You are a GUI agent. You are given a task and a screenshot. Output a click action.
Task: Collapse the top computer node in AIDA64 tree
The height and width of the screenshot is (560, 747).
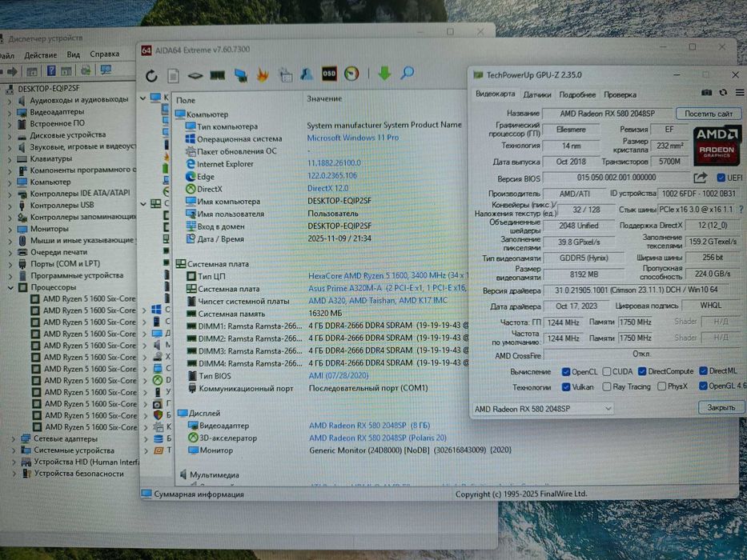pos(143,98)
